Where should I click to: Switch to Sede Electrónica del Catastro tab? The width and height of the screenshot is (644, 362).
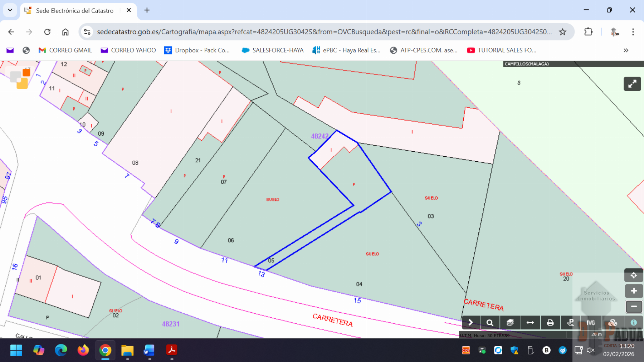click(74, 11)
